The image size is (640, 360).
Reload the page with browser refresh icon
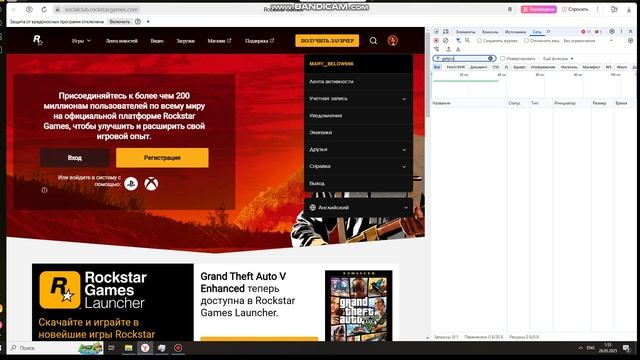pyautogui.click(x=44, y=9)
